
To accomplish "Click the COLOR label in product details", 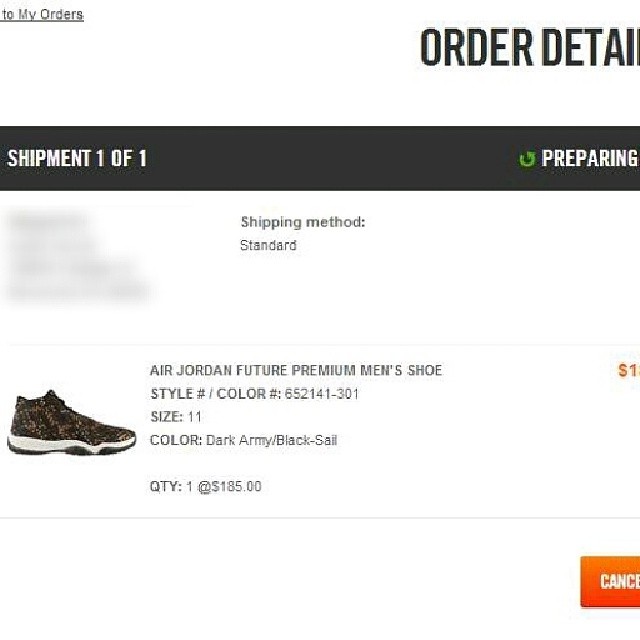I will click(175, 440).
